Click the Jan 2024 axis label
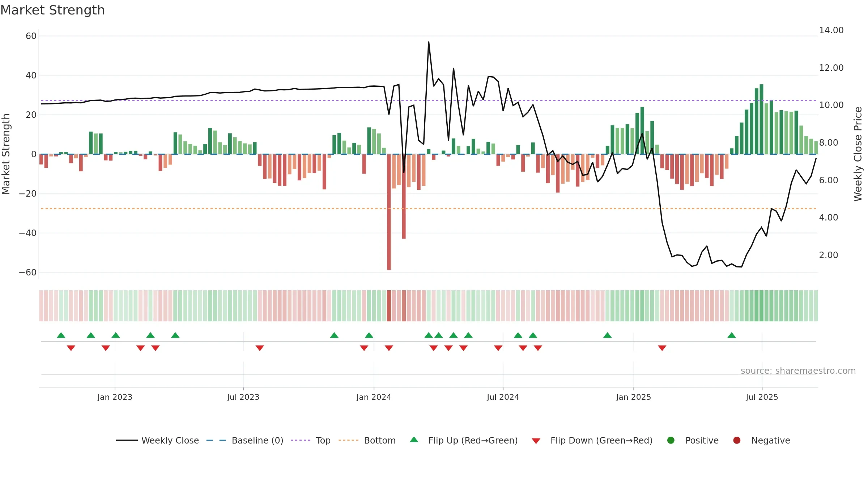 click(374, 397)
